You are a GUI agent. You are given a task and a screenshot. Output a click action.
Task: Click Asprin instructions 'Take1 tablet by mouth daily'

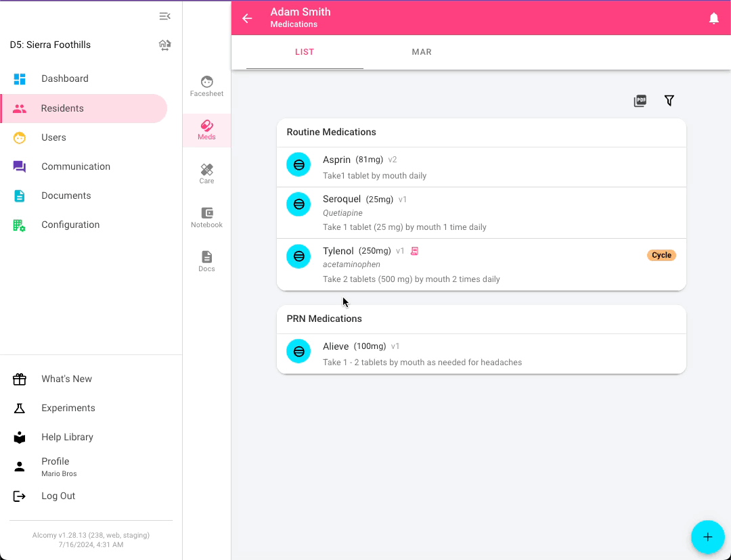pos(374,176)
